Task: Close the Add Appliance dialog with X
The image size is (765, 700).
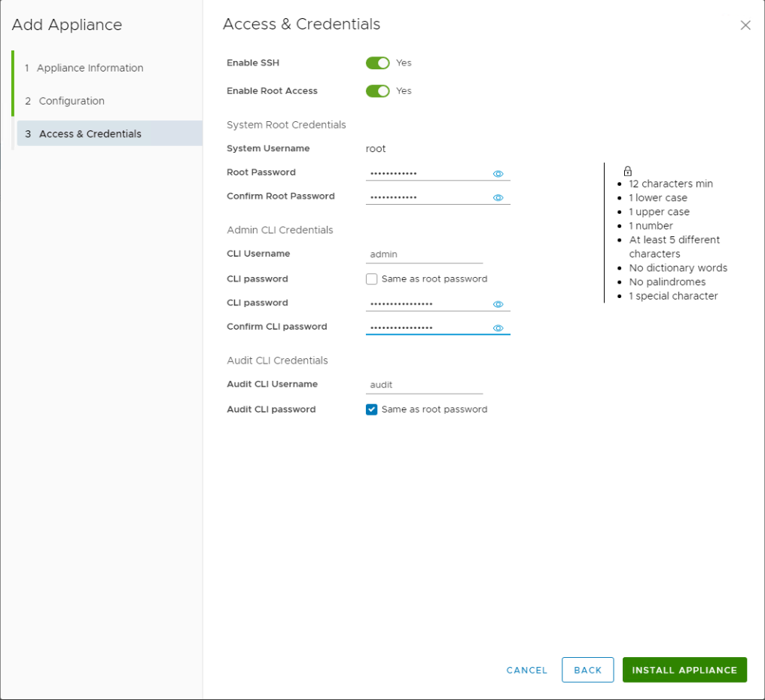Action: 745,26
